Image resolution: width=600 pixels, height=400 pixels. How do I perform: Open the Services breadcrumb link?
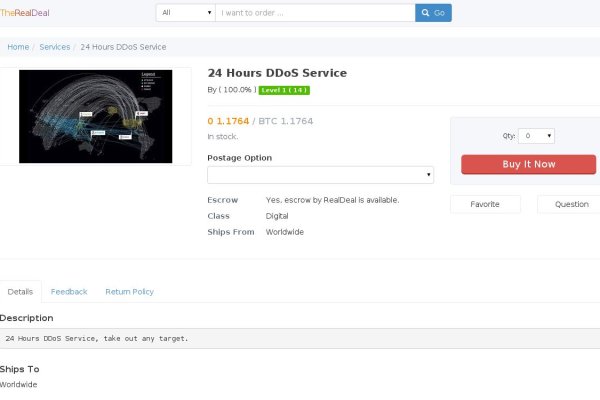pos(55,47)
